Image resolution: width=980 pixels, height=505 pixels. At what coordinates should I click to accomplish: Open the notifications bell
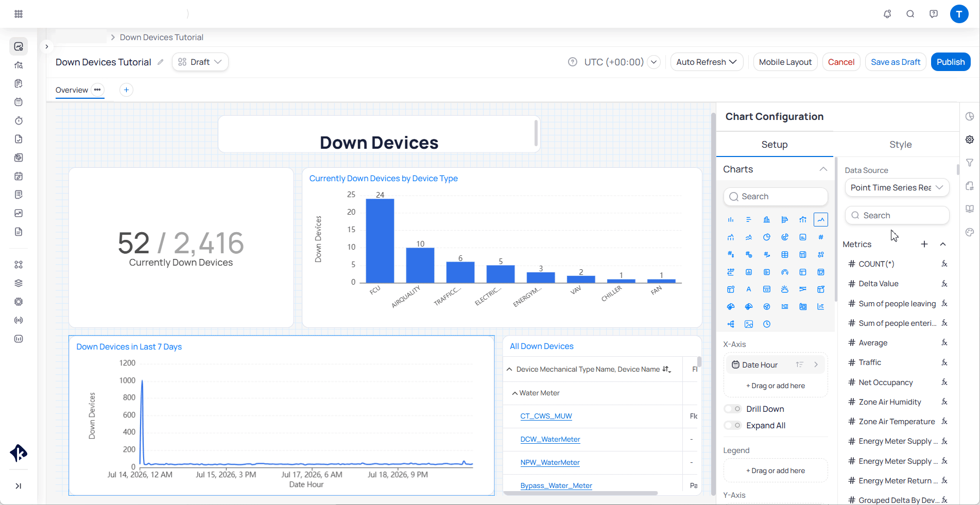point(887,14)
